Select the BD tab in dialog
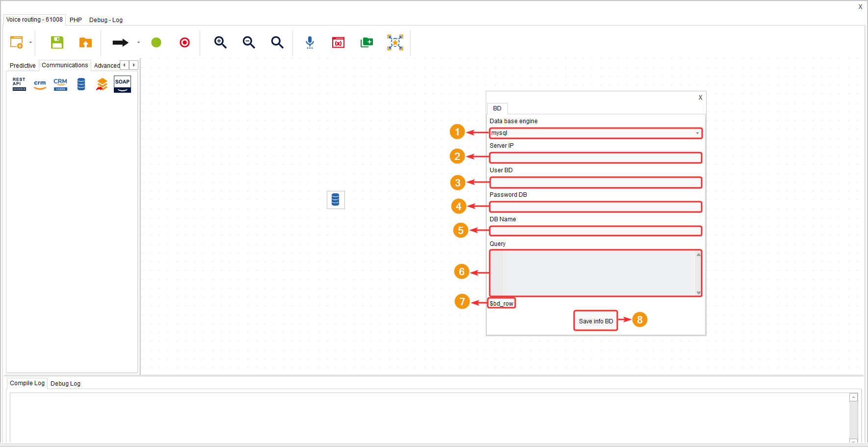 (x=497, y=108)
